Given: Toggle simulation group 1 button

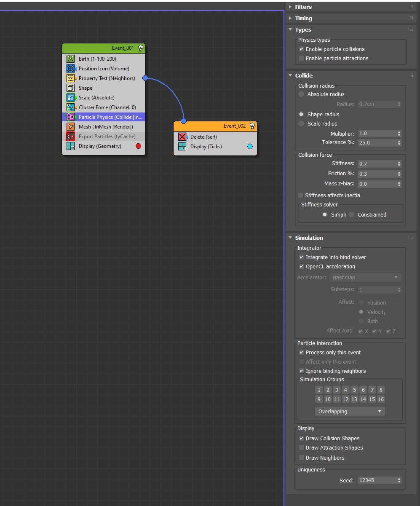Looking at the screenshot, I should pyautogui.click(x=319, y=390).
